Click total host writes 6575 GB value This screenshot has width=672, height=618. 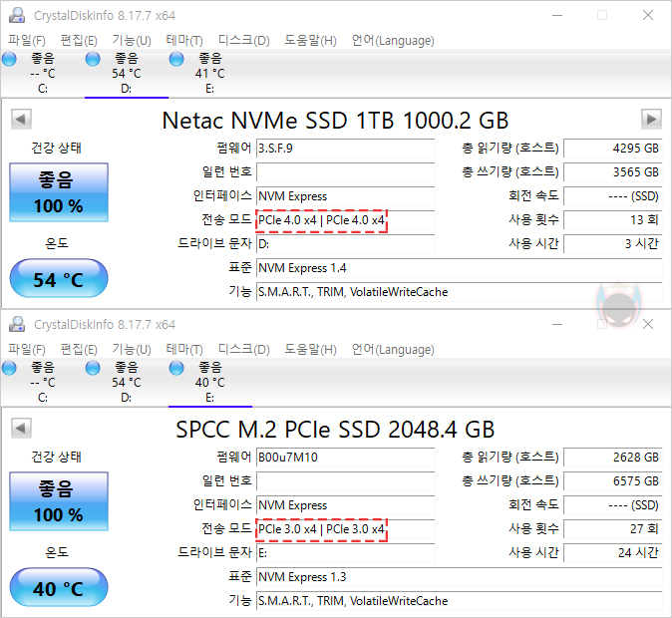[x=613, y=481]
